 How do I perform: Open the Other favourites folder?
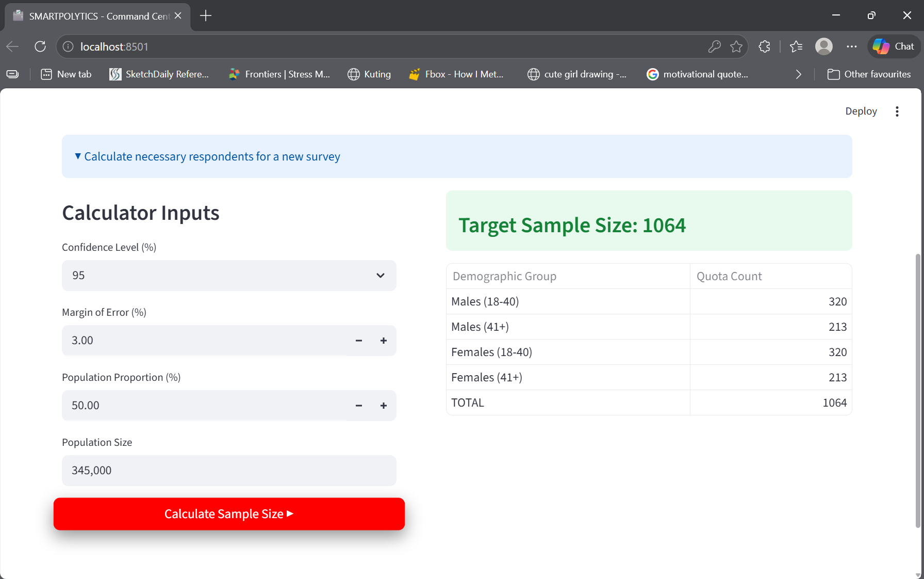coord(869,74)
